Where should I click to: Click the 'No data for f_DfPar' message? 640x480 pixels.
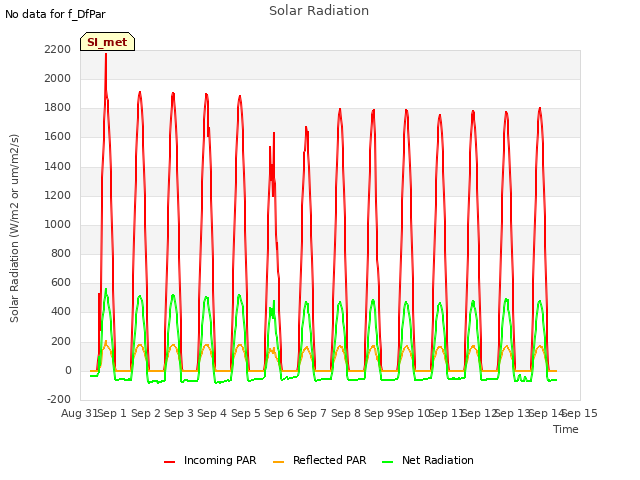[x=55, y=14]
